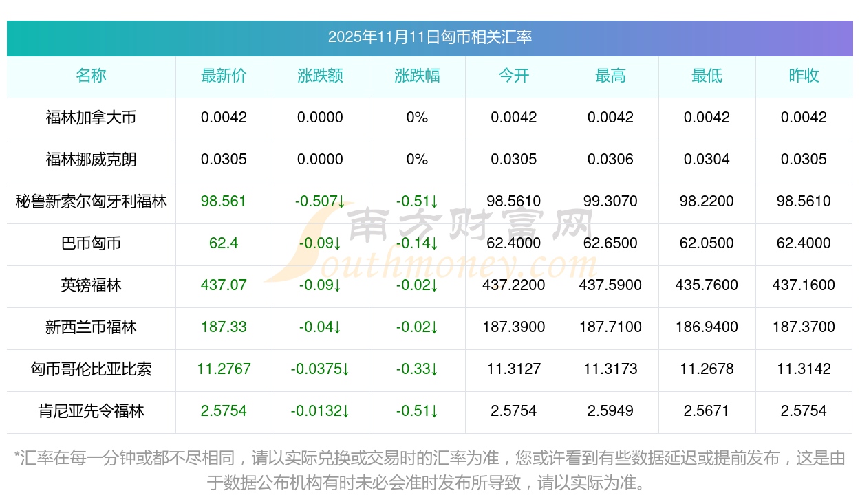Click lowest price 98.2200
860x504 pixels.
[707, 201]
